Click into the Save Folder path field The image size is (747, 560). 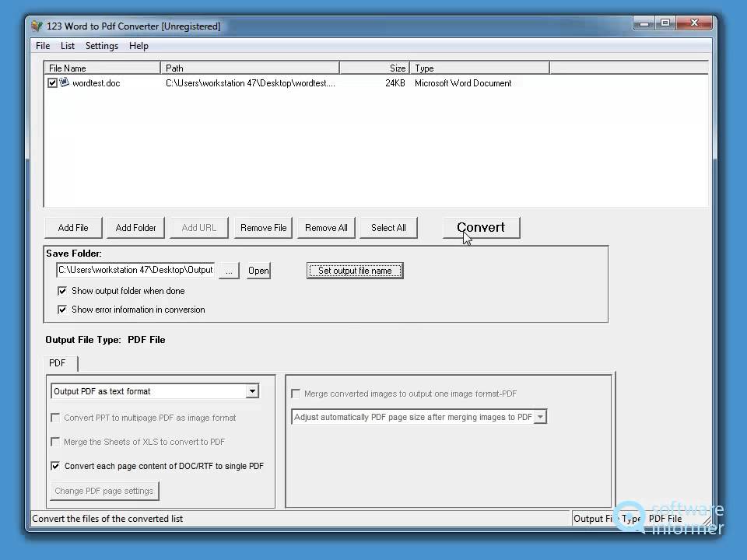pos(135,270)
